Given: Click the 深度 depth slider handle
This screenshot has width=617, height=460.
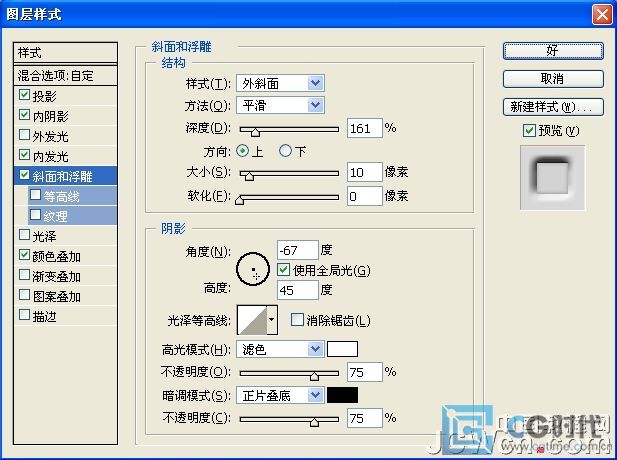Looking at the screenshot, I should 255,132.
